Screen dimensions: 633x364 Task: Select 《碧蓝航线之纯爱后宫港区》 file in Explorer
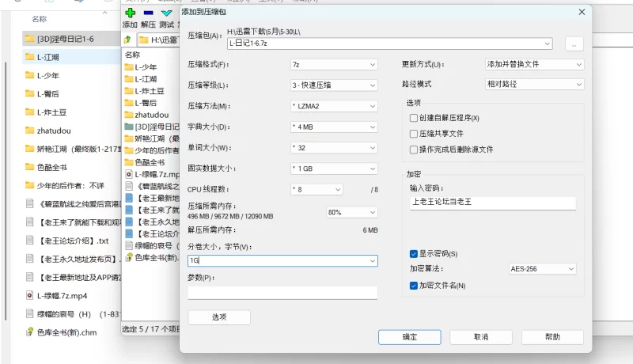[x=72, y=204]
